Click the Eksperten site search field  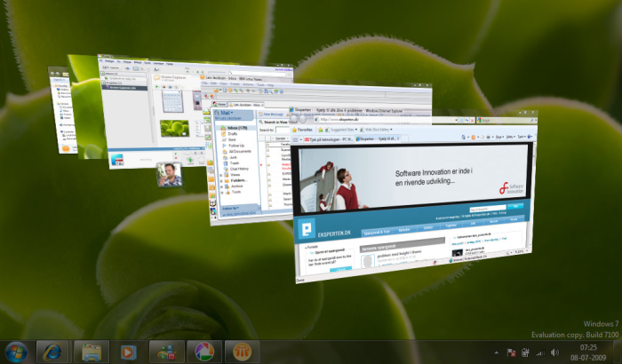point(487,209)
